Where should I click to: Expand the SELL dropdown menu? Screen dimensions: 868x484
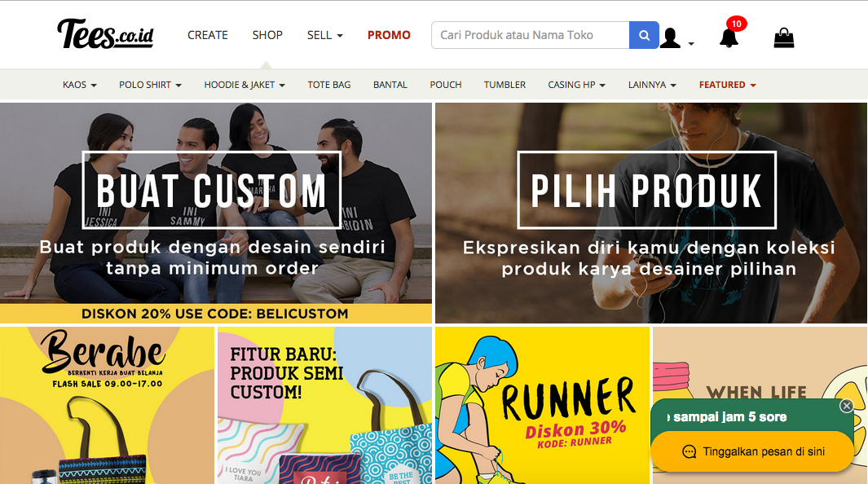[325, 35]
